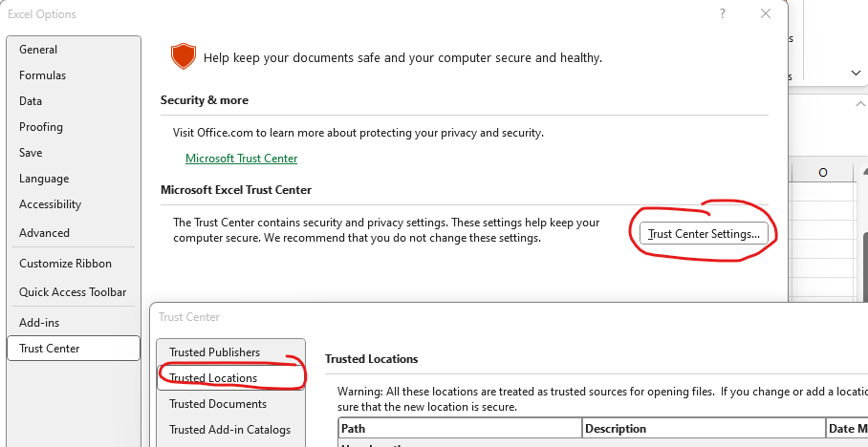Click the orange shield security icon
Screen dimensions: 868x447
[184, 56]
